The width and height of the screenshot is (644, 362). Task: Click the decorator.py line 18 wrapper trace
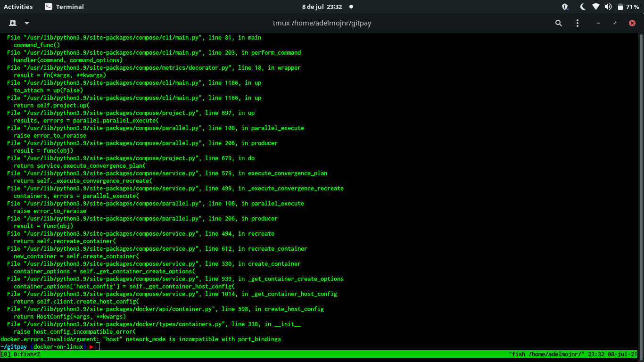(154, 67)
